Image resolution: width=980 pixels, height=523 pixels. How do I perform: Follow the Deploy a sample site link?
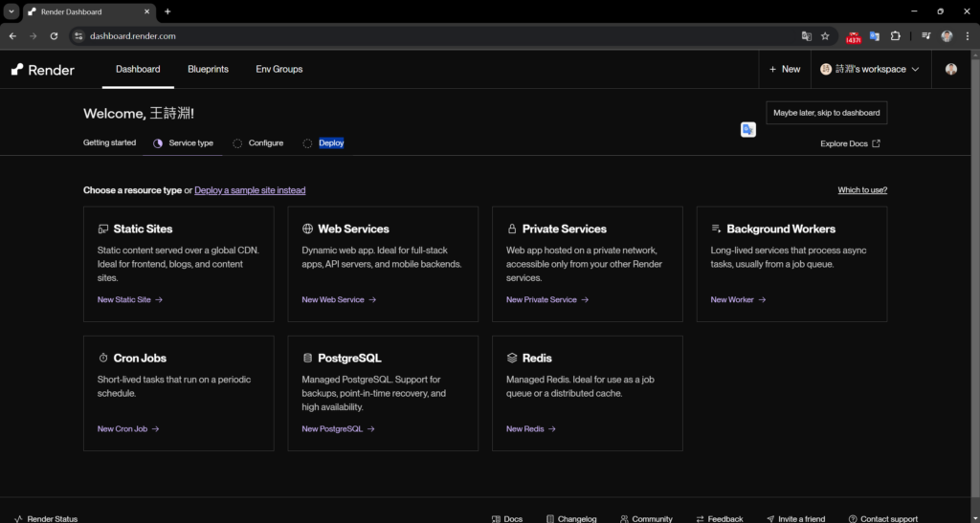pos(250,190)
